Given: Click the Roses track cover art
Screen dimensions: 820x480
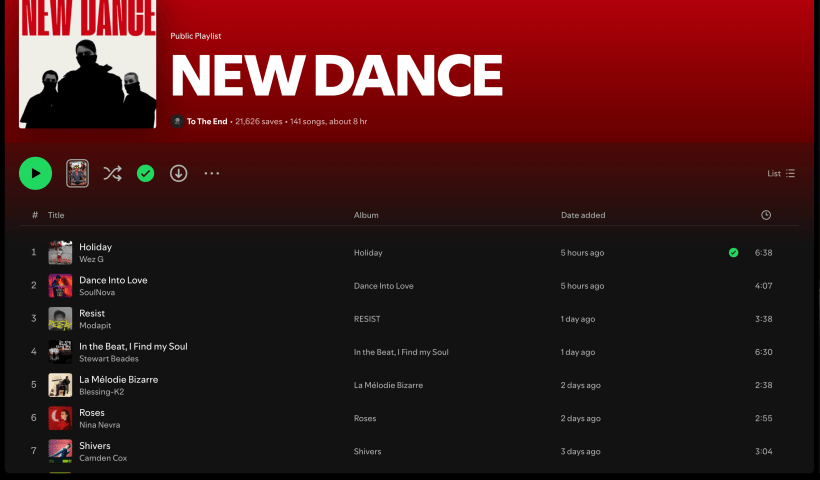Looking at the screenshot, I should [x=60, y=418].
